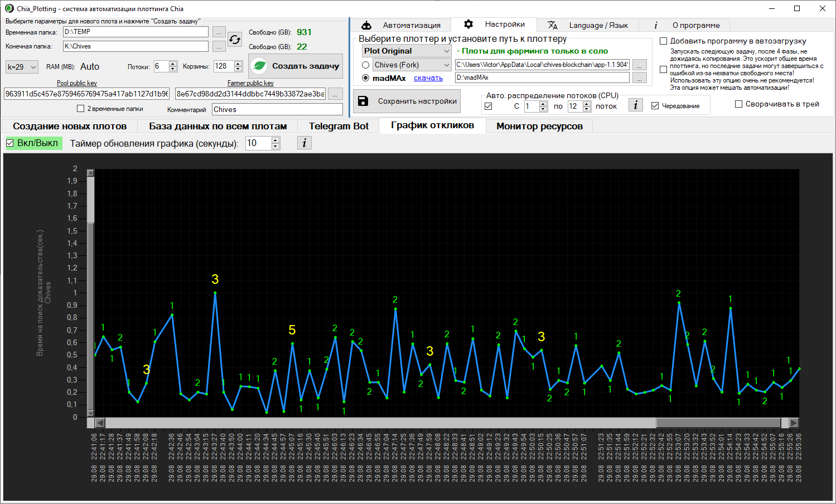Open the madMAx download link
The width and height of the screenshot is (836, 504).
[x=428, y=78]
